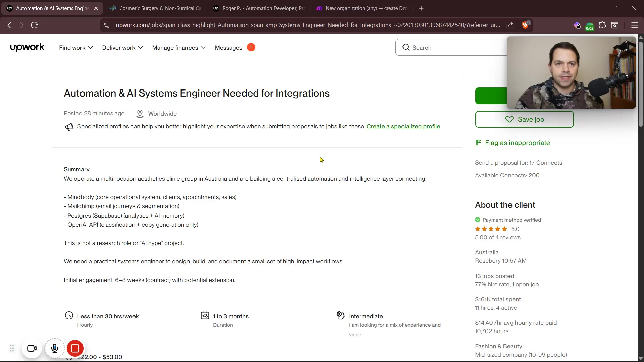Click Flag as inappropriate link
Screen dimensions: 644x362
pos(517,143)
